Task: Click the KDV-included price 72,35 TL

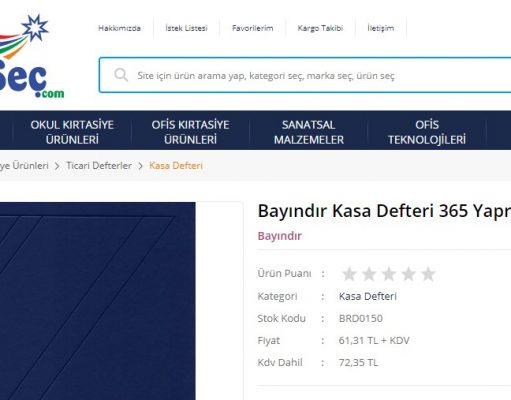Action: point(358,362)
